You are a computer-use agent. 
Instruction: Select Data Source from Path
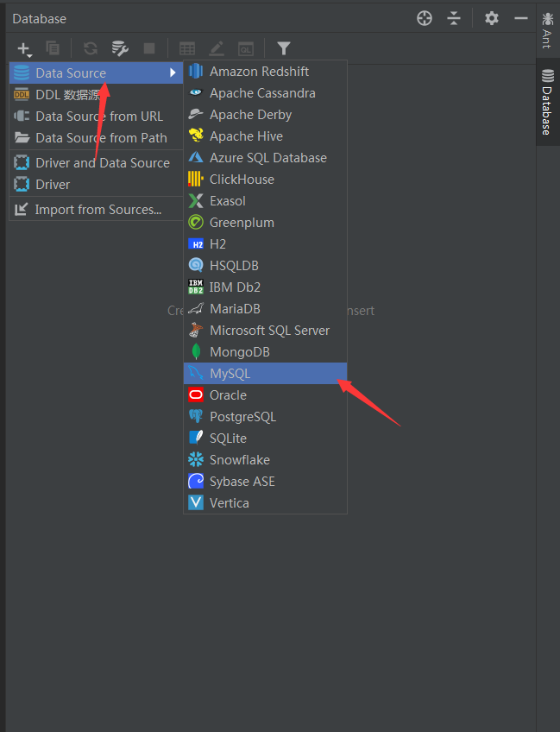(x=96, y=138)
